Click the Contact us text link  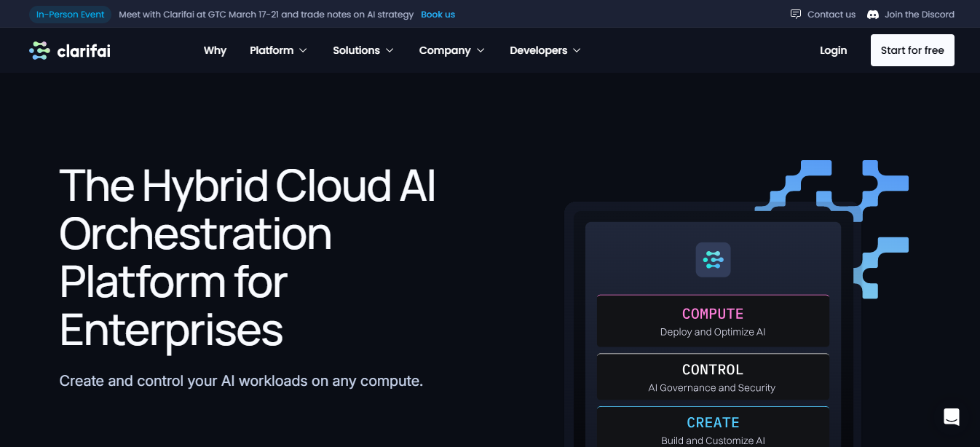click(831, 15)
